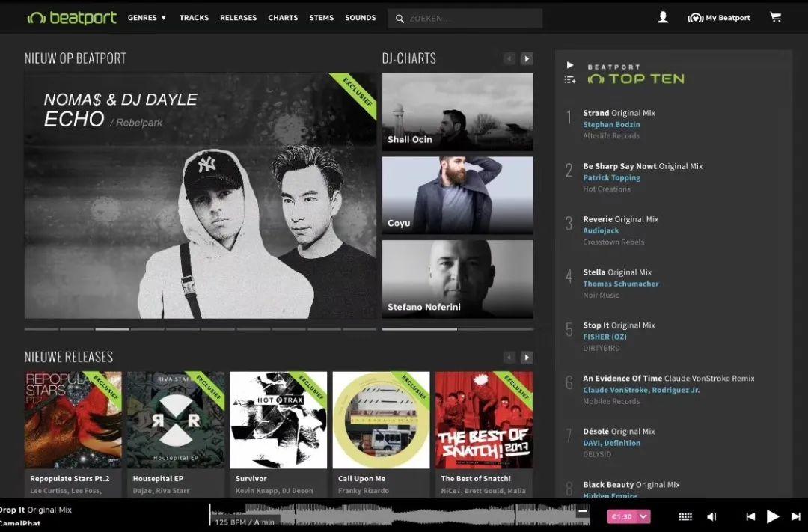Show the next Nieuwe Releases page
Screen dimensions: 808x532
point(526,357)
